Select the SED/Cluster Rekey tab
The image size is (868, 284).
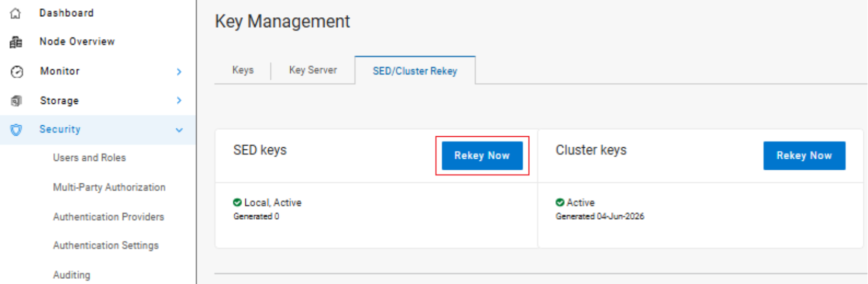pyautogui.click(x=415, y=71)
